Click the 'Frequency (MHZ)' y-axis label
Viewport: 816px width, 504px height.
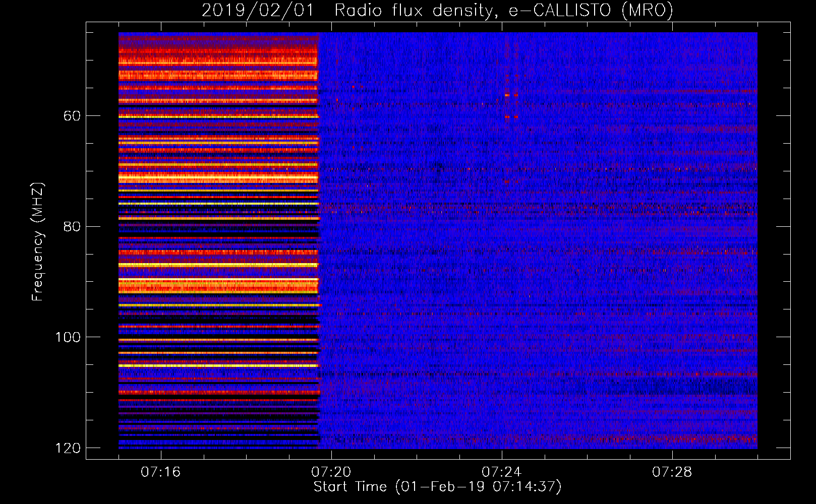coord(38,242)
